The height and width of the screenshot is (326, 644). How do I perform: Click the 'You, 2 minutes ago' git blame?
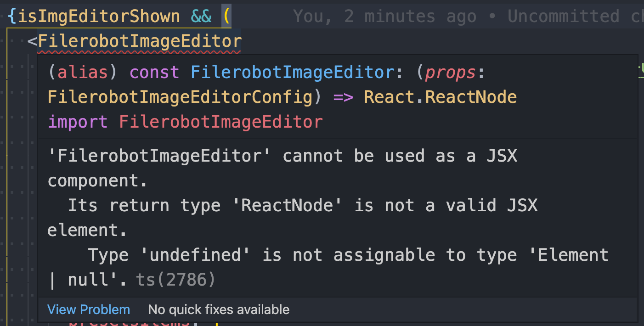pos(385,15)
